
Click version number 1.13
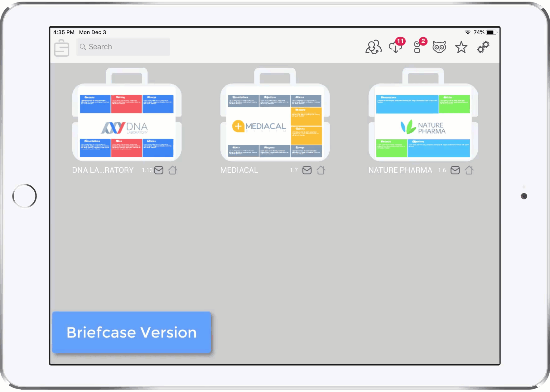click(x=147, y=170)
